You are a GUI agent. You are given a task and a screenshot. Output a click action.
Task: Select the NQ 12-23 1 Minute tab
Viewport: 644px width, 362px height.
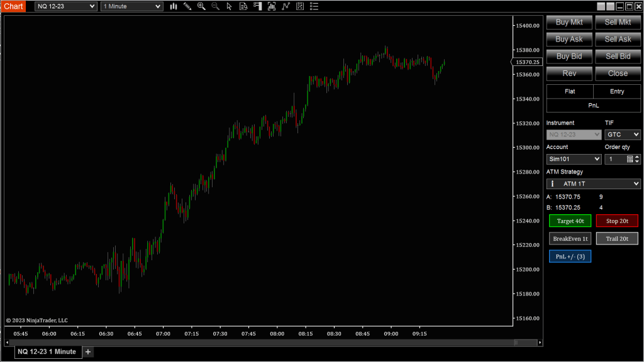[x=47, y=352]
